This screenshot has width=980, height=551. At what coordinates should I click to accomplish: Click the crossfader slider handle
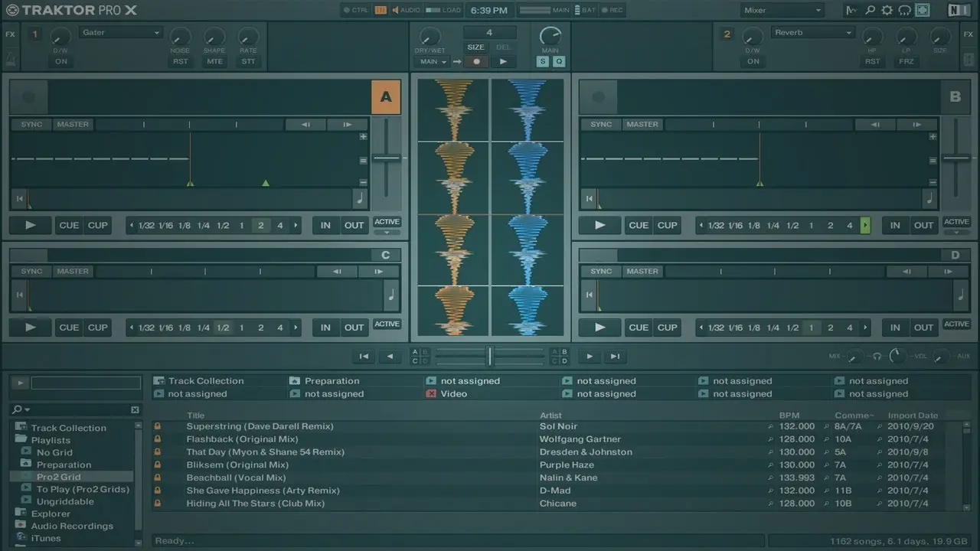tap(490, 356)
